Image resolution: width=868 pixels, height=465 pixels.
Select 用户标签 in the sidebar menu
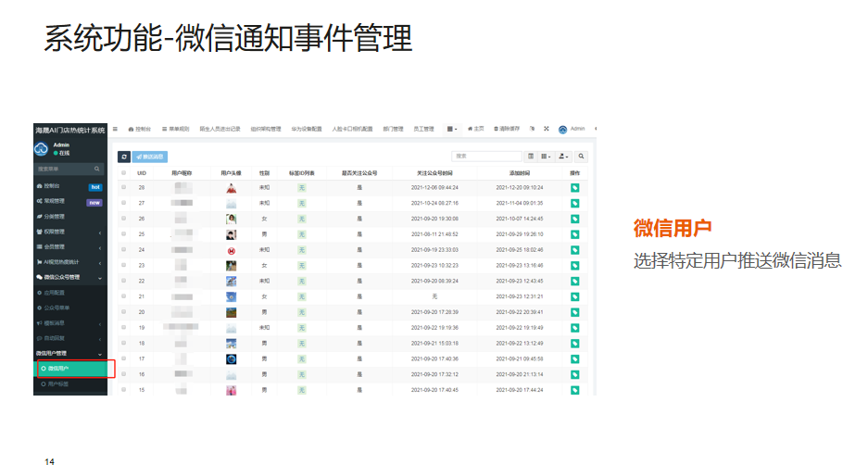coord(57,383)
